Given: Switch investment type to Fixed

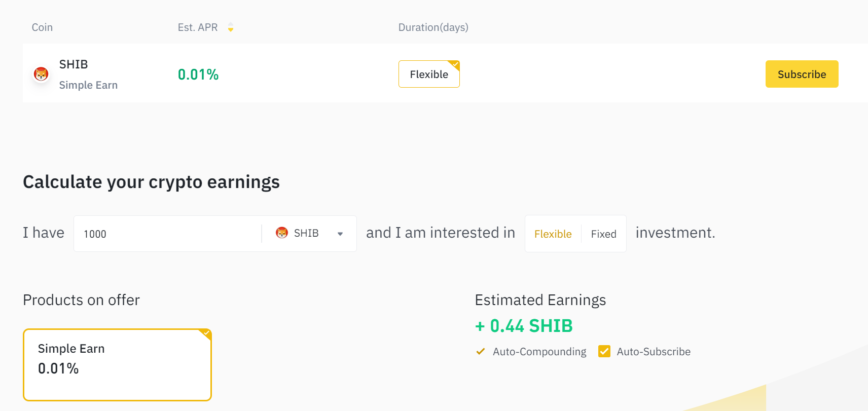Looking at the screenshot, I should click(x=603, y=234).
